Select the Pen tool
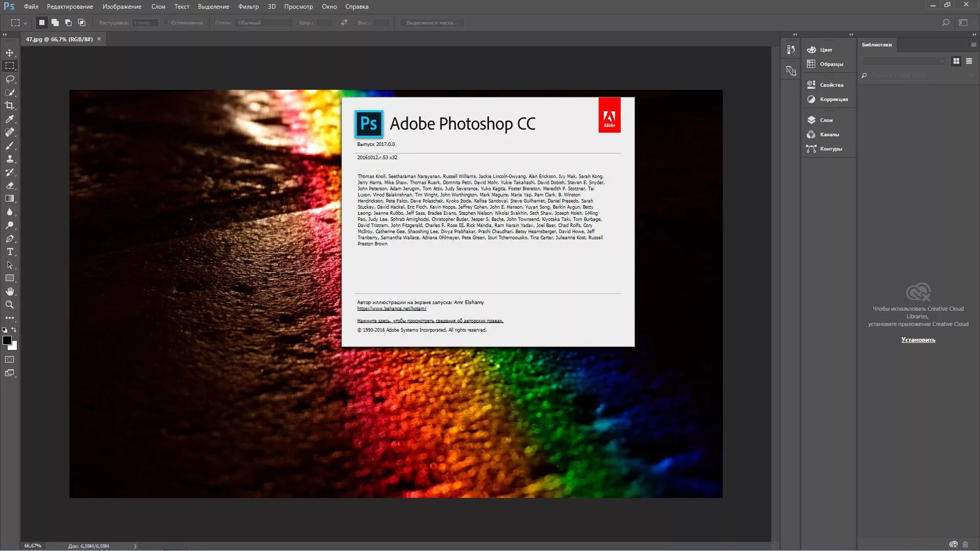 tap(10, 238)
